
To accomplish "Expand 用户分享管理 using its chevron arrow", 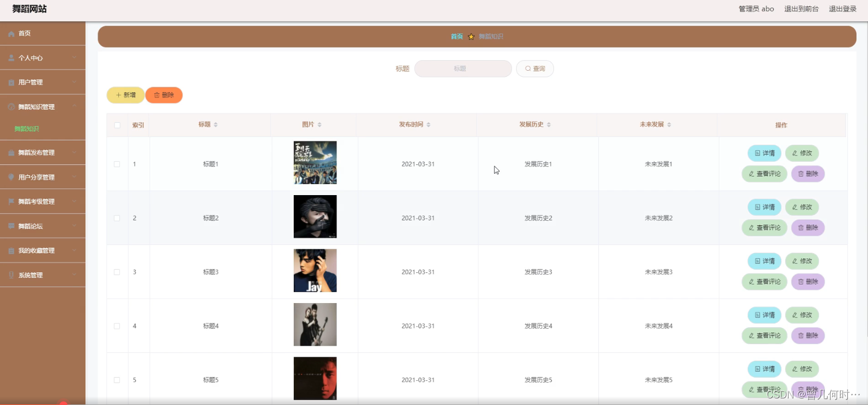I will (74, 177).
